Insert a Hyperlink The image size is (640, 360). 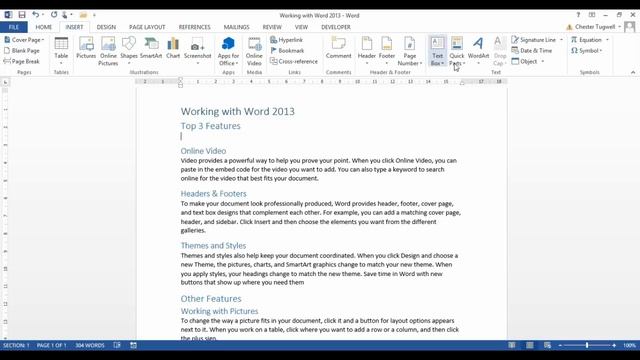[287, 40]
